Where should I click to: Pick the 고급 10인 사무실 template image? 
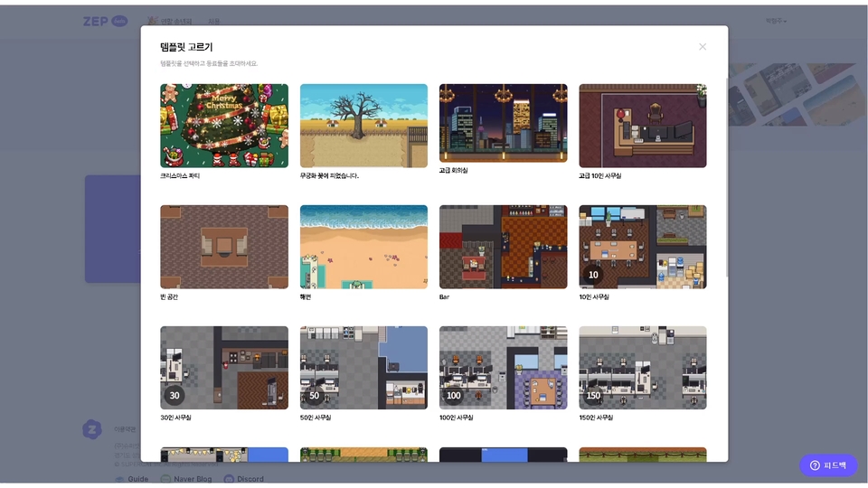point(643,126)
